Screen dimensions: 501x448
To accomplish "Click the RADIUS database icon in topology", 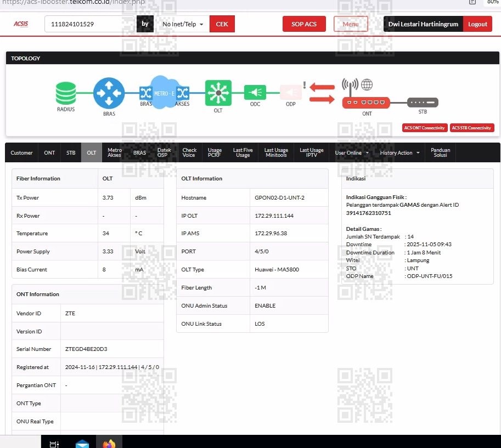I will point(66,93).
